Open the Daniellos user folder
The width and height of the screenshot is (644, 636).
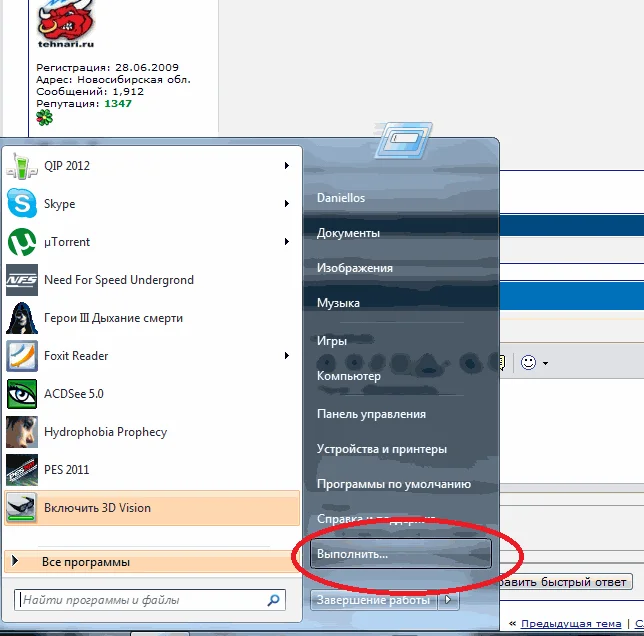coord(341,198)
